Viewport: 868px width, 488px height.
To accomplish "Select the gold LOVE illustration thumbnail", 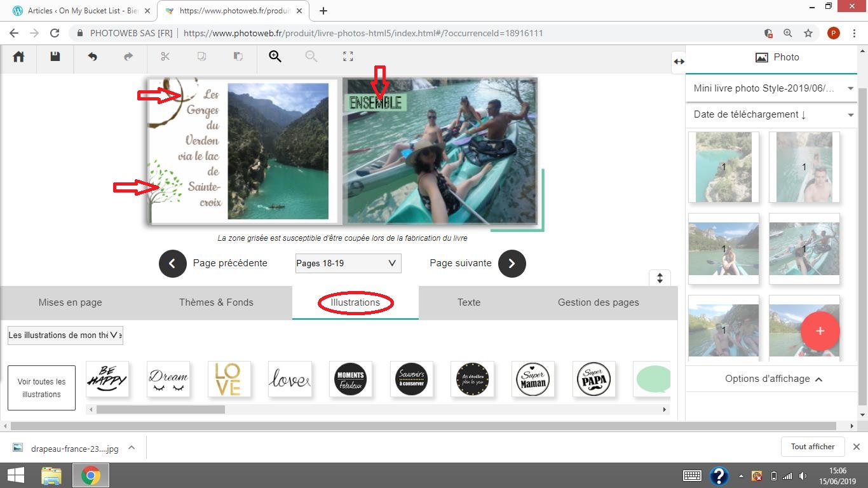I will [229, 379].
